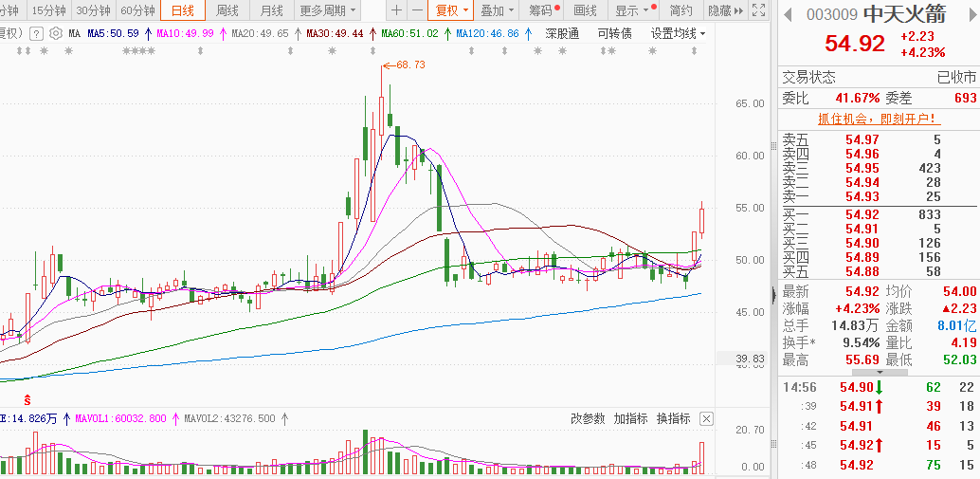Go to next stock with right arrow
The height and width of the screenshot is (479, 980).
click(x=973, y=14)
